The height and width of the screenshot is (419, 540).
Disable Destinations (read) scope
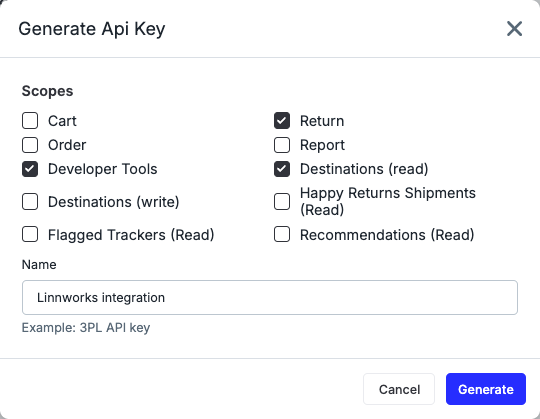click(282, 169)
